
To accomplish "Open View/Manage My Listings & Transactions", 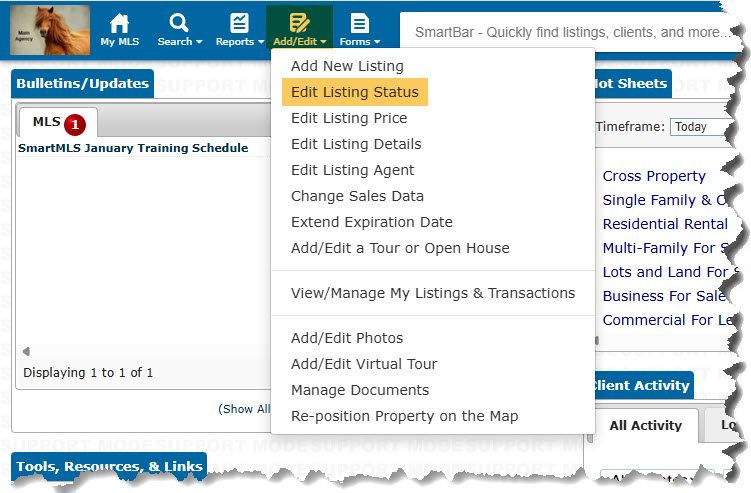I will (x=433, y=293).
